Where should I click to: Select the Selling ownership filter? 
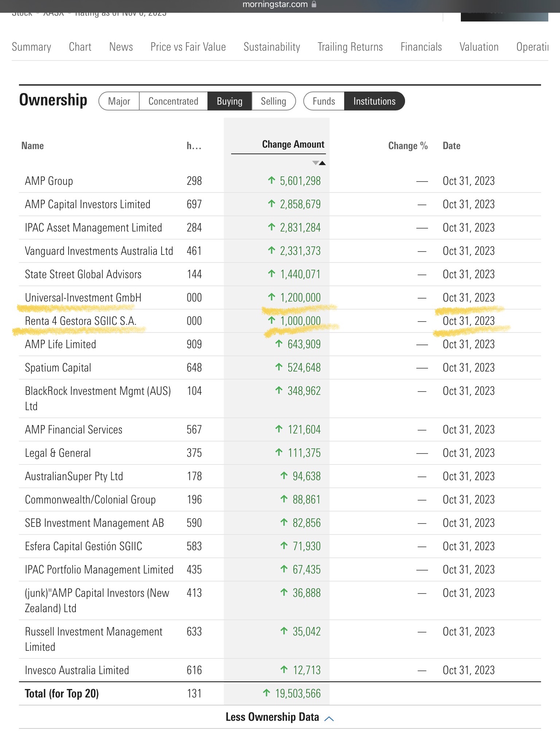(x=273, y=101)
